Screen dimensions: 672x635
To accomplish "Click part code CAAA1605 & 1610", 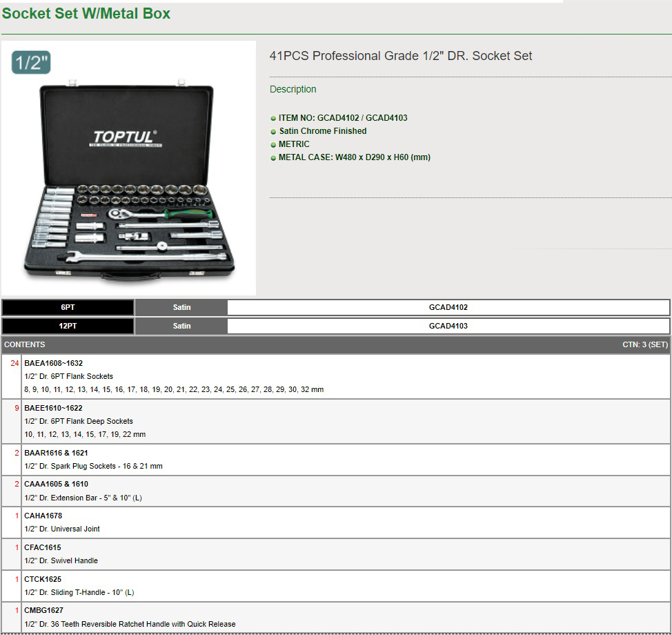I will tap(56, 484).
